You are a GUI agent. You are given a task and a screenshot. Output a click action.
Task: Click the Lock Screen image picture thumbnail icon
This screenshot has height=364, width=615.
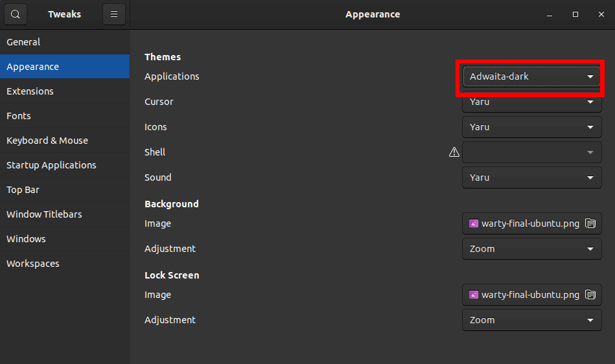coord(474,295)
